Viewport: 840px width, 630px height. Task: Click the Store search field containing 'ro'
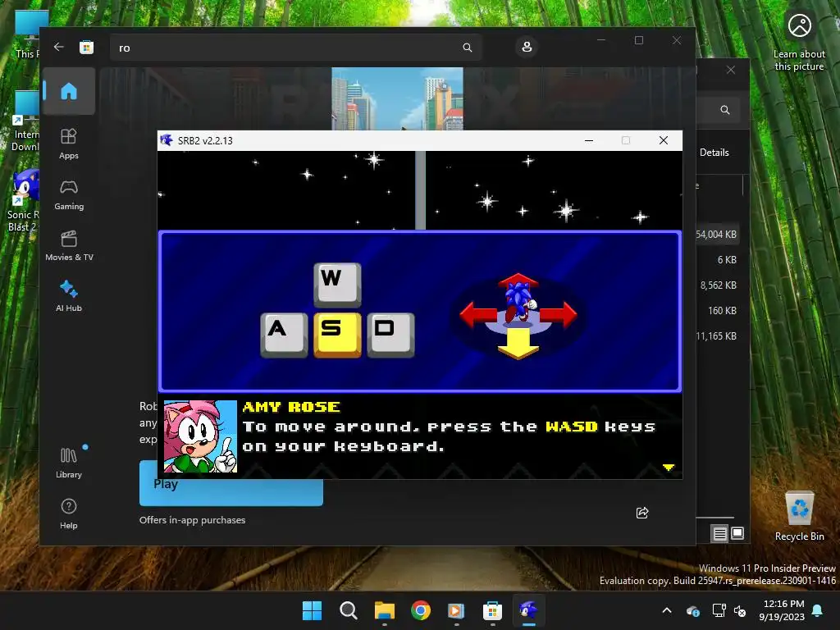point(295,48)
